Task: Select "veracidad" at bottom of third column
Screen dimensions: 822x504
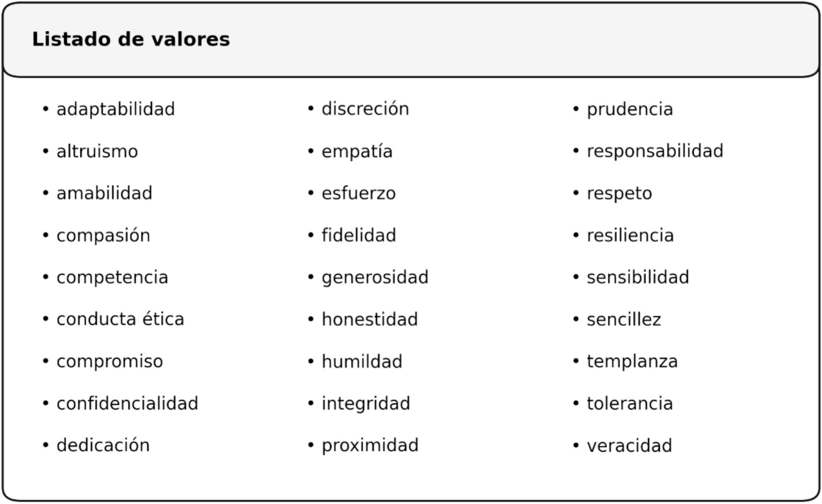Action: point(629,445)
